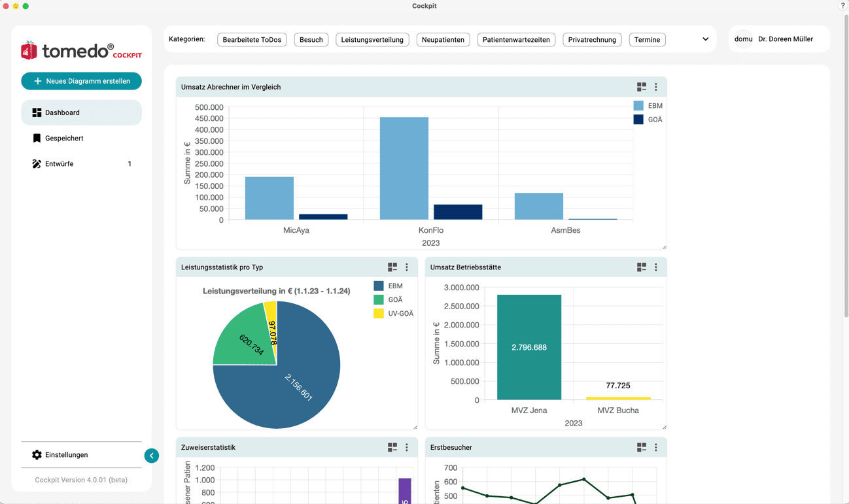Open three-dot menu of Leistungsstatistik pro Typ

click(x=407, y=267)
